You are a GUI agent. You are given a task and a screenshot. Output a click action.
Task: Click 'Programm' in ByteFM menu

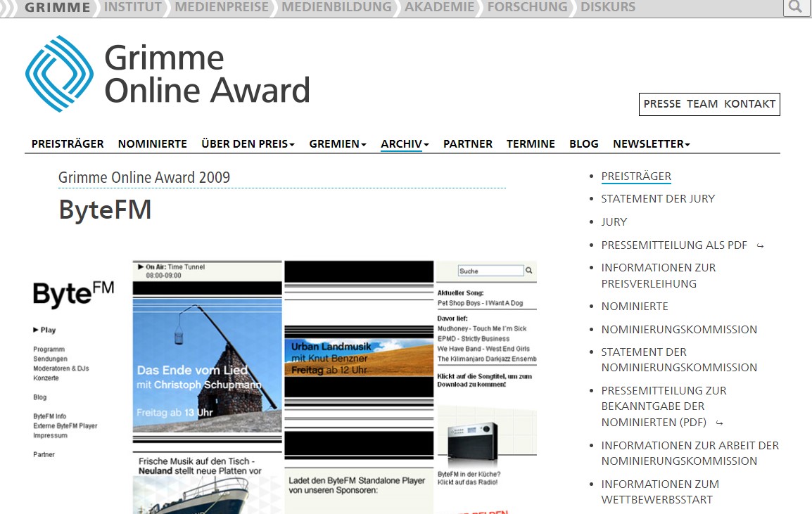(49, 349)
